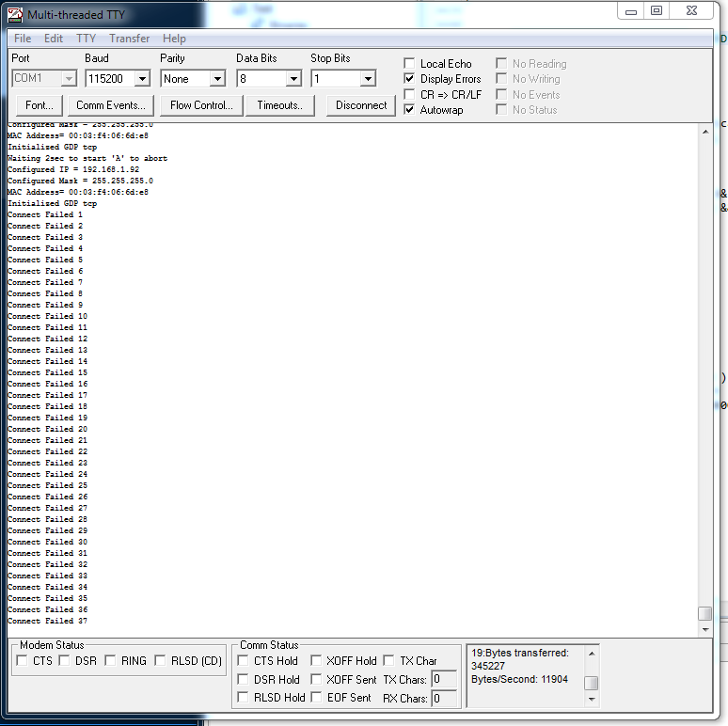728x726 pixels.
Task: Open the Help menu
Action: [174, 39]
